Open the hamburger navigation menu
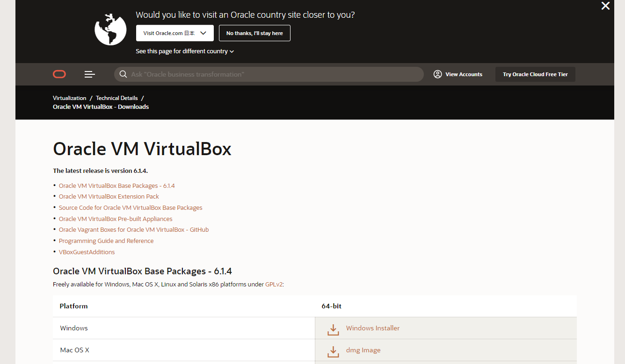 (x=90, y=74)
